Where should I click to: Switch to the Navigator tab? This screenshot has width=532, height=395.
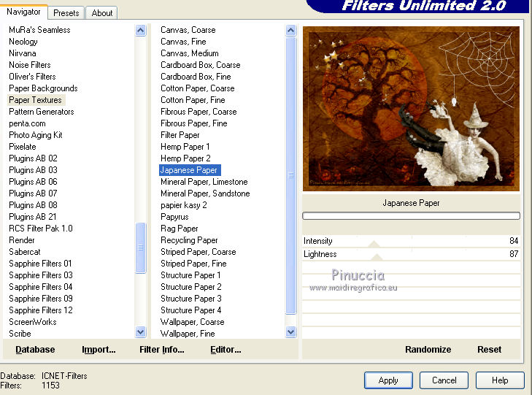point(23,12)
